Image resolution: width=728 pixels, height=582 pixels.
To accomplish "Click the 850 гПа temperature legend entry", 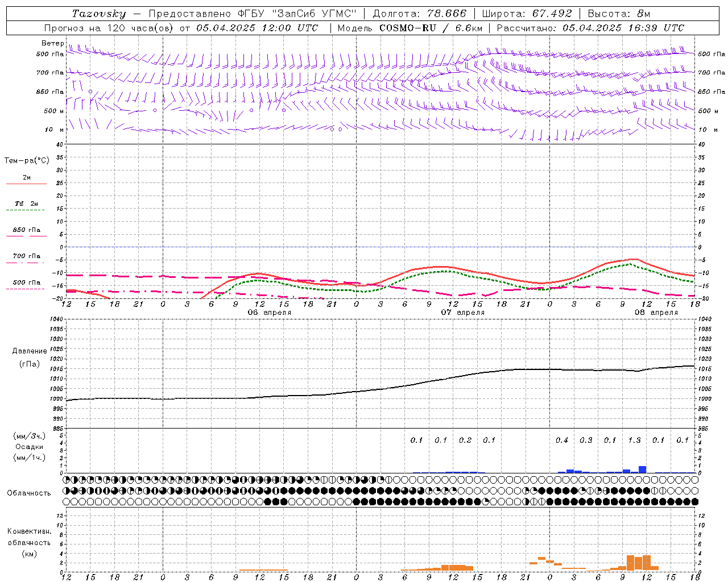I will coord(27,230).
